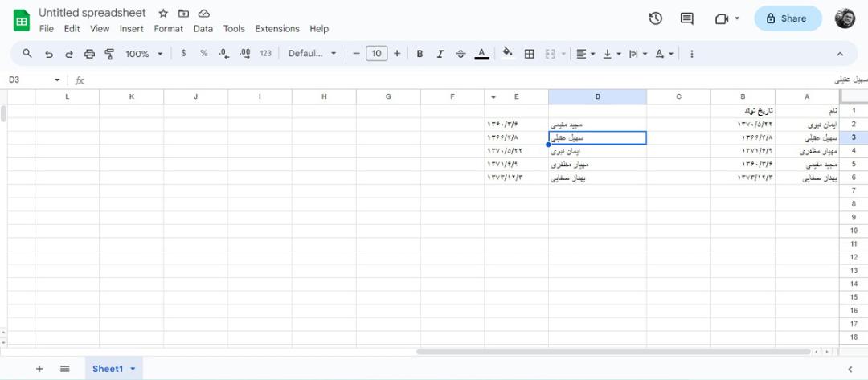Open the fill color picker
The height and width of the screenshot is (380, 868).
(508, 53)
